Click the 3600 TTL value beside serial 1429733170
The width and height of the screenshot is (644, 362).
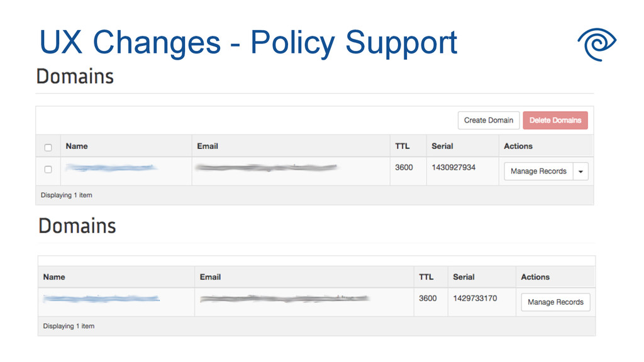[x=428, y=299]
